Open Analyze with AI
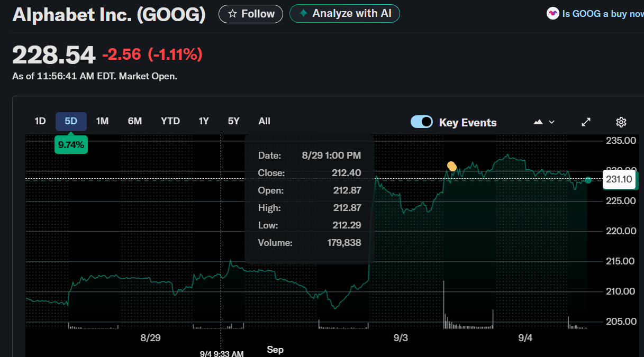The width and height of the screenshot is (644, 357). 344,13
